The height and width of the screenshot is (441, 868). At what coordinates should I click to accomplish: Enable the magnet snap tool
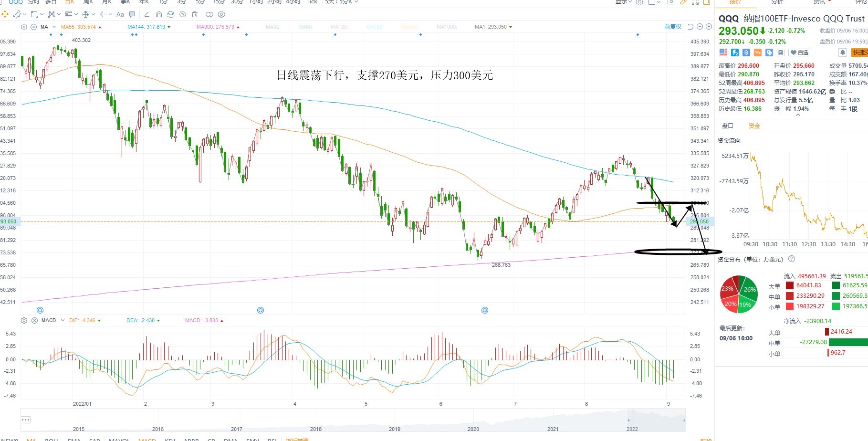[159, 14]
